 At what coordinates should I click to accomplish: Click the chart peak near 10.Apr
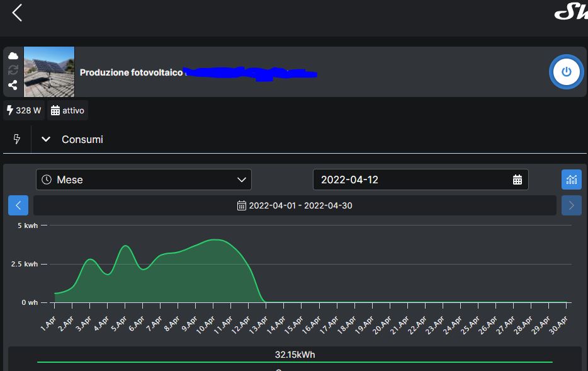215,240
